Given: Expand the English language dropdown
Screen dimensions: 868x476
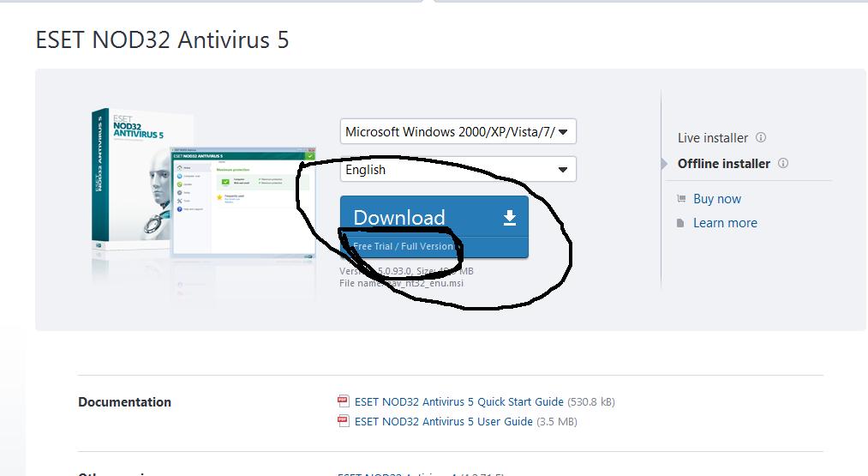Looking at the screenshot, I should coord(458,170).
